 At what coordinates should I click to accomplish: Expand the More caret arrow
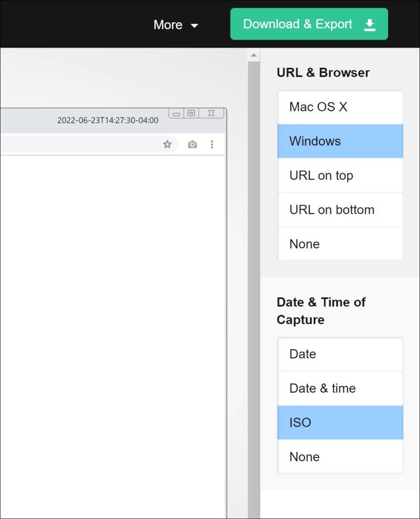point(195,26)
